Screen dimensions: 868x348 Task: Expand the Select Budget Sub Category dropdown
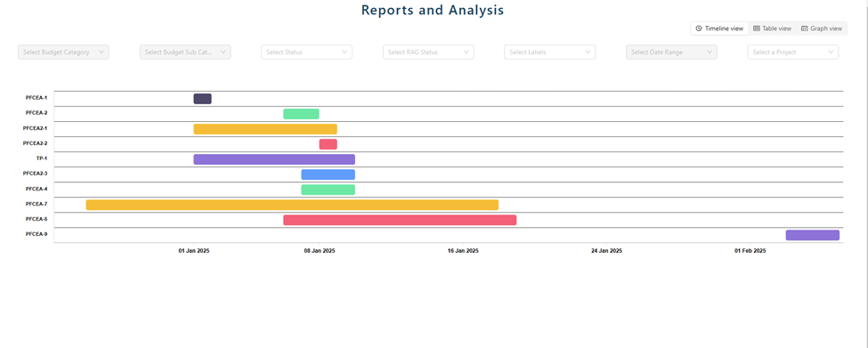pos(185,52)
